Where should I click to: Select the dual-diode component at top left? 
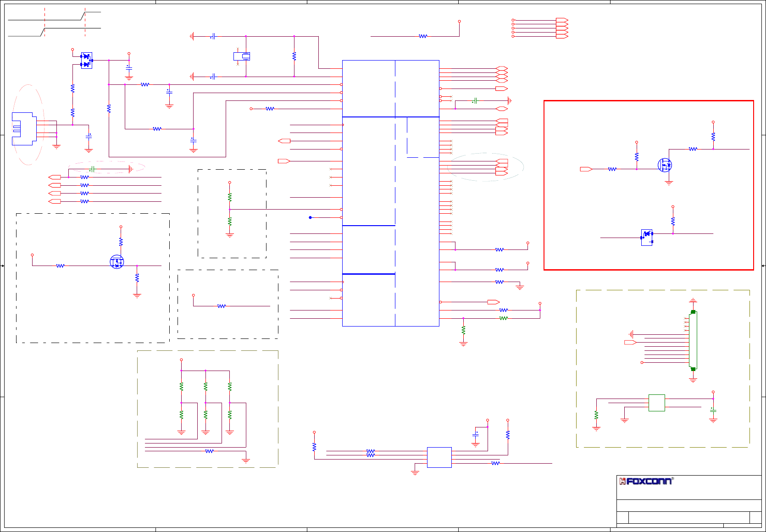pos(86,61)
